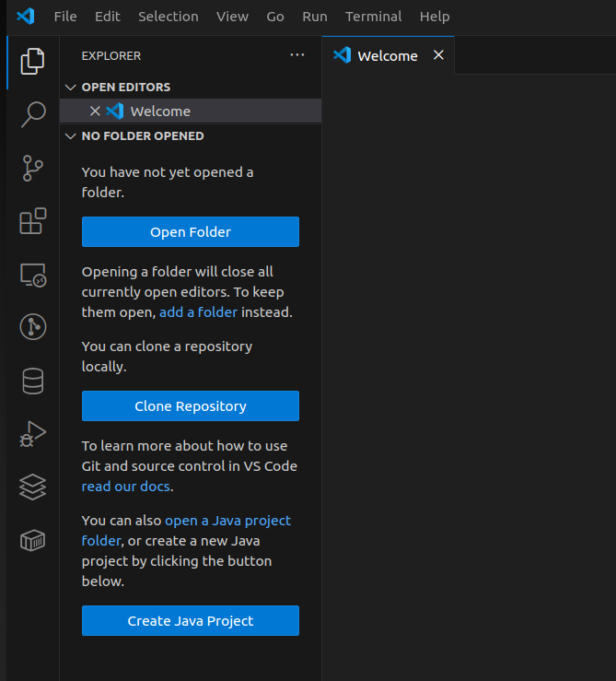Image resolution: width=616 pixels, height=681 pixels.
Task: Open the Explorer more actions ellipsis
Action: [296, 55]
